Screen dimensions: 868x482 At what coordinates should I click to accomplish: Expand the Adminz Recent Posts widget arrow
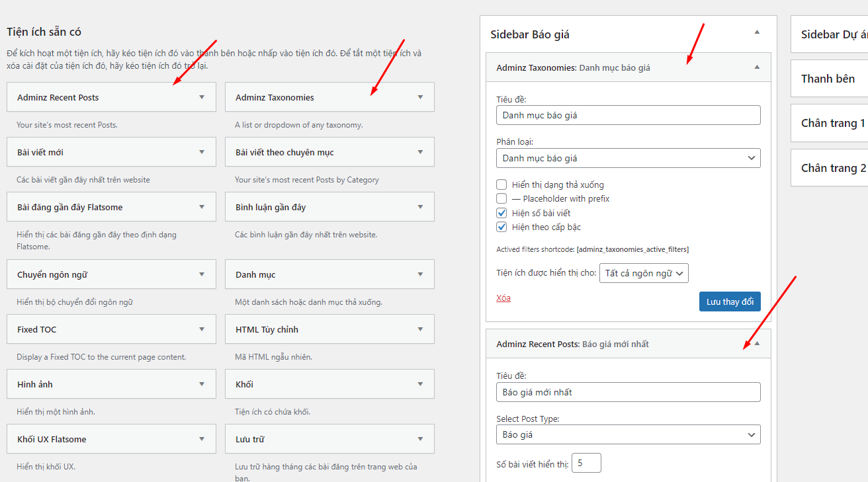point(202,97)
